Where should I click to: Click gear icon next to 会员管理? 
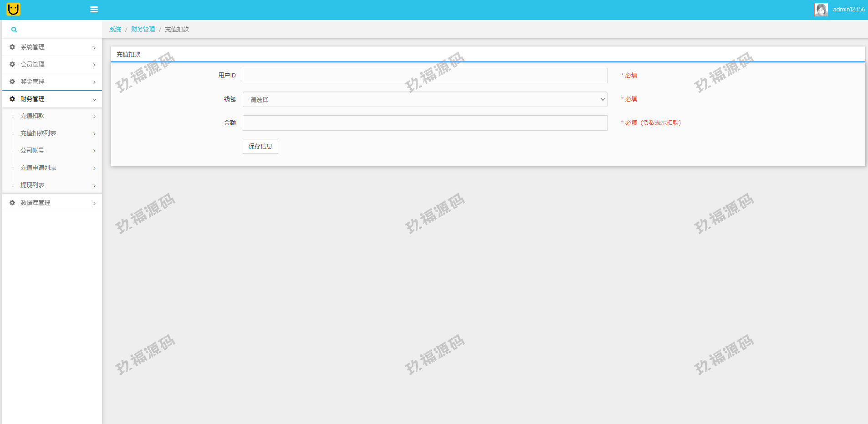point(12,65)
